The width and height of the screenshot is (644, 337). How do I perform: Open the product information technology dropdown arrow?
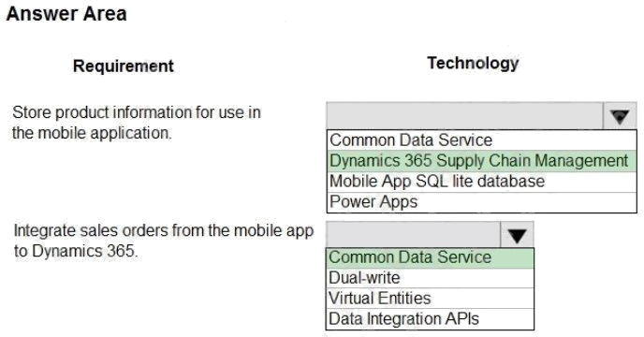(620, 116)
